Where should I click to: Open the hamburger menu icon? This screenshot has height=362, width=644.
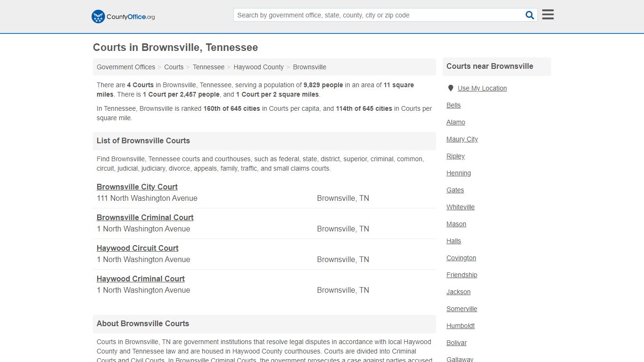[548, 15]
